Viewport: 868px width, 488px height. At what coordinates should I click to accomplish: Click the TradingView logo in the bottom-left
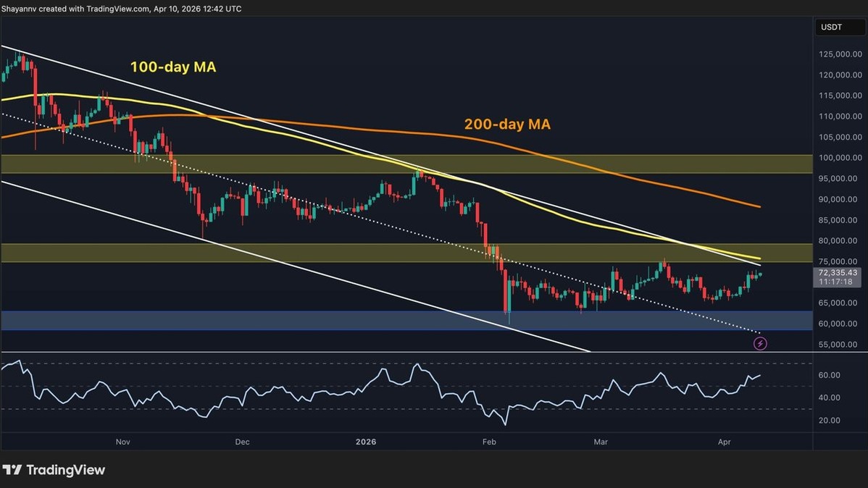pos(54,470)
